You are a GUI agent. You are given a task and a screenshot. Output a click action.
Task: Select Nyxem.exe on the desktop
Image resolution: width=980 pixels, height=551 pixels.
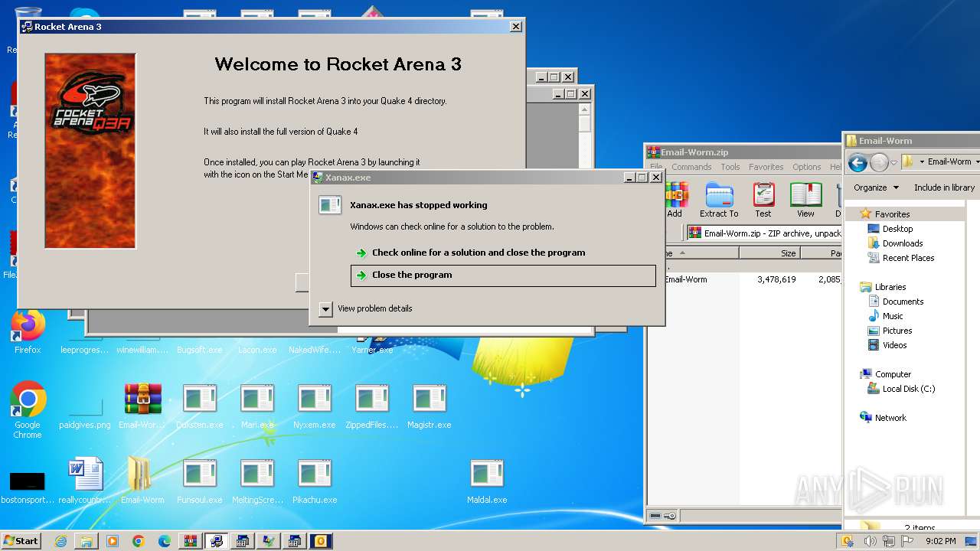(315, 406)
